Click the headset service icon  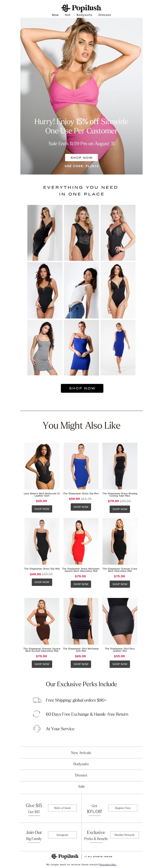point(37,729)
